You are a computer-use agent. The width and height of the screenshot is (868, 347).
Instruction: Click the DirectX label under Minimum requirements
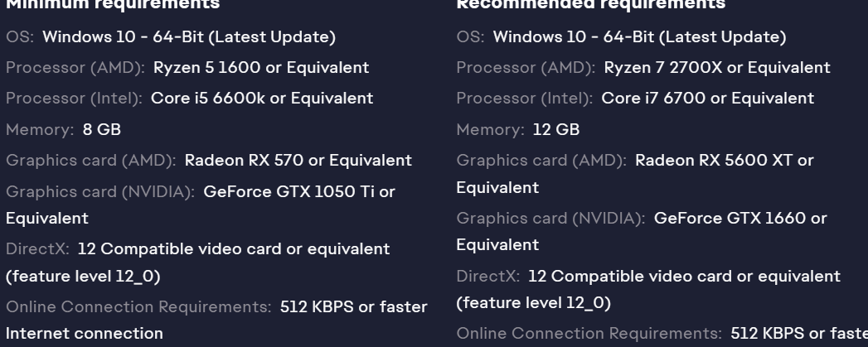[x=38, y=248]
